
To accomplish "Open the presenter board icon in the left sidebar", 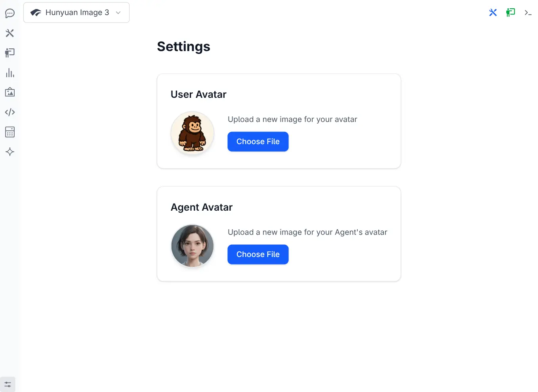I will pyautogui.click(x=10, y=53).
